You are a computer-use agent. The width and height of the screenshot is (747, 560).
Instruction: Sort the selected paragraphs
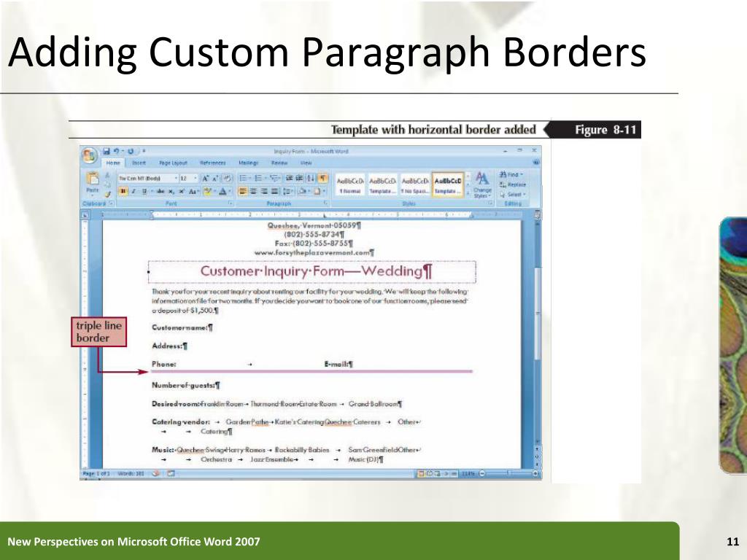[x=310, y=178]
